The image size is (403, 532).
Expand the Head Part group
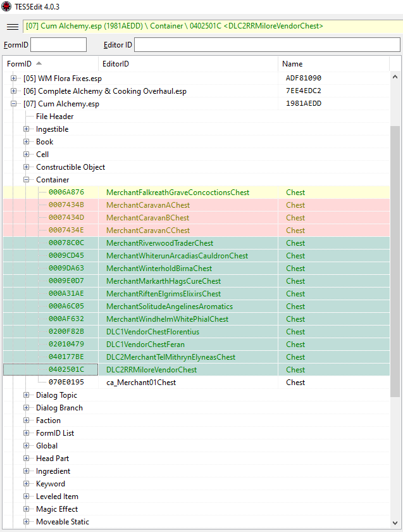coord(26,459)
